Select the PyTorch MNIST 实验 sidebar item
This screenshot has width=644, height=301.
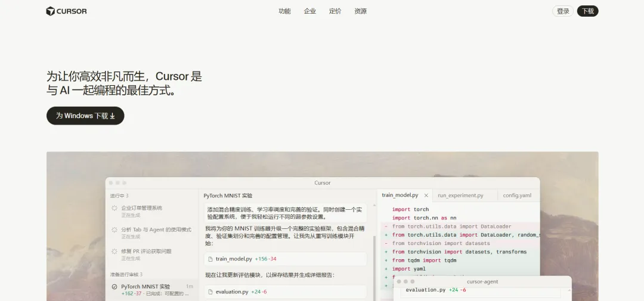pos(152,290)
